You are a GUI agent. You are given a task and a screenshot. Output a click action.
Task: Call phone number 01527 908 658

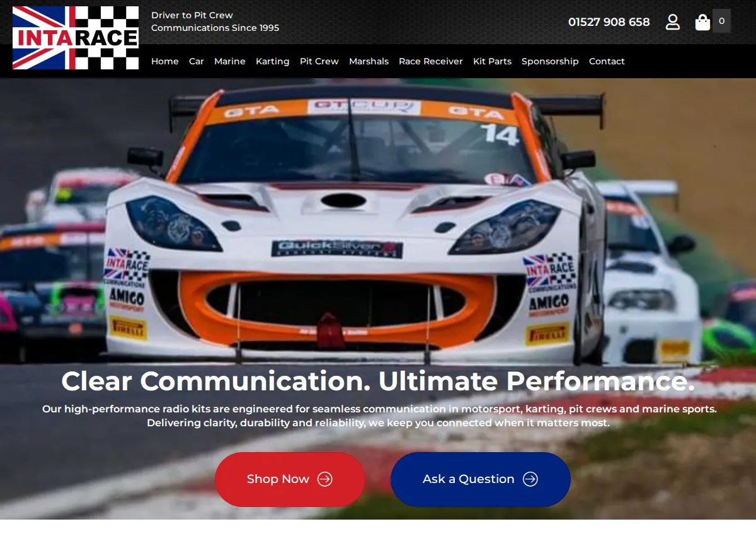click(x=609, y=22)
